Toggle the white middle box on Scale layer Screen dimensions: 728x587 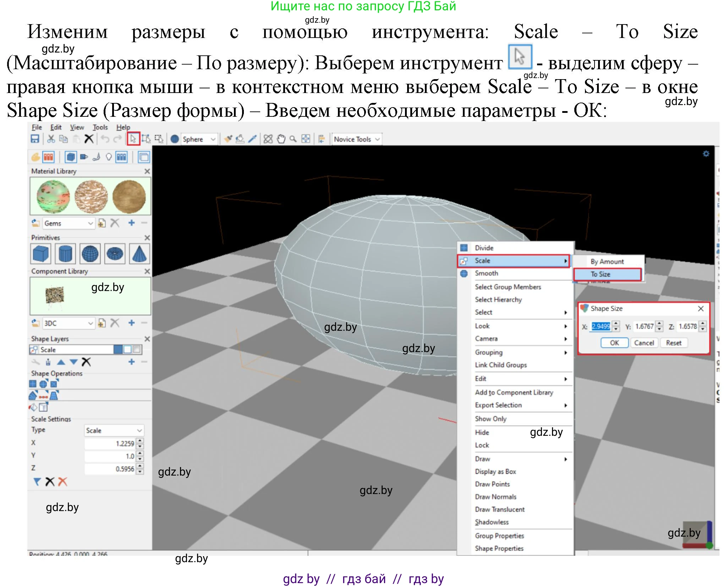(x=127, y=350)
